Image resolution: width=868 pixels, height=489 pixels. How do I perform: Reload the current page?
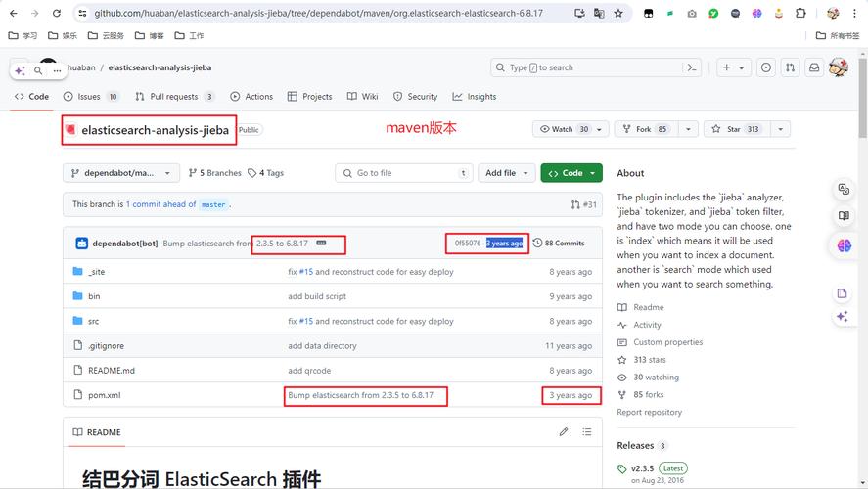(x=57, y=13)
